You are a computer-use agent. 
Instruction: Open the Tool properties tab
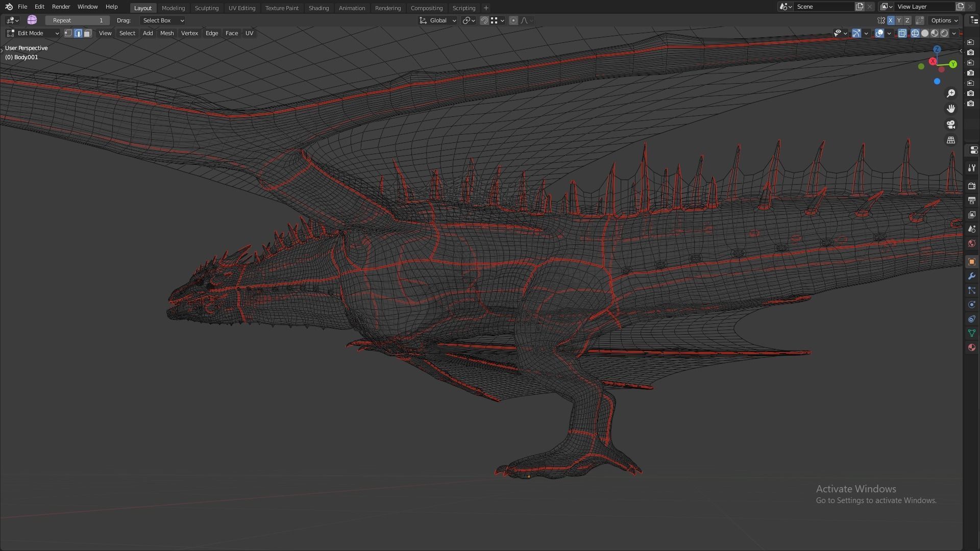[x=971, y=168]
